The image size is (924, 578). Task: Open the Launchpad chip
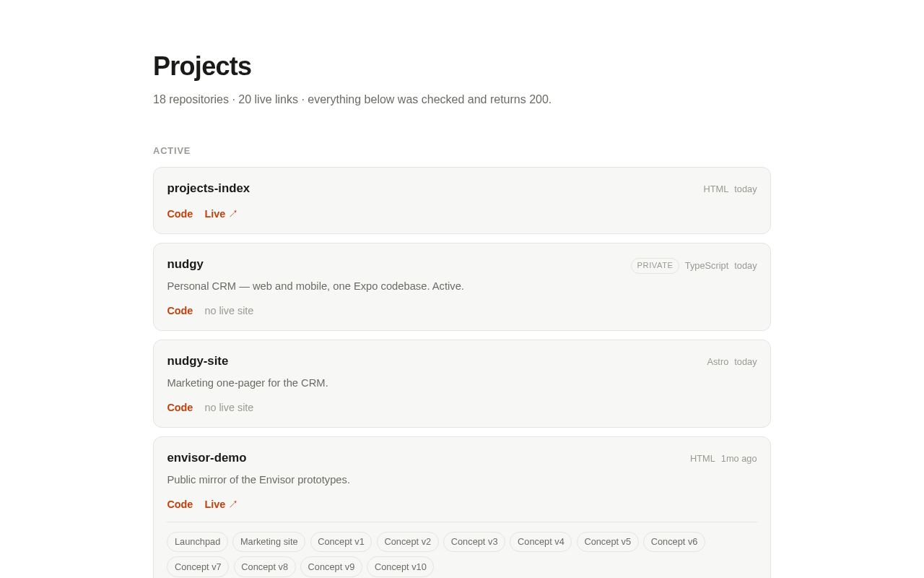click(x=198, y=542)
